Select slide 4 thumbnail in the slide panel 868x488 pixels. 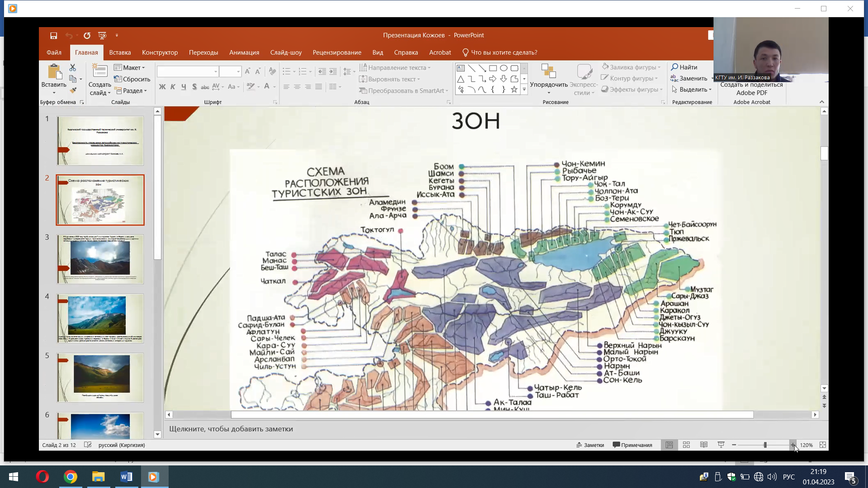100,318
